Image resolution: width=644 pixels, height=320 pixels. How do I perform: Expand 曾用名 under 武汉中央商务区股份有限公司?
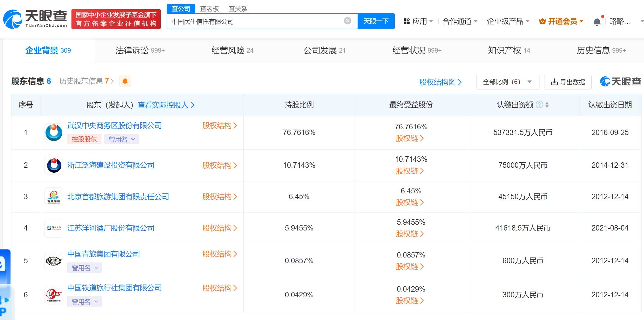(x=121, y=139)
